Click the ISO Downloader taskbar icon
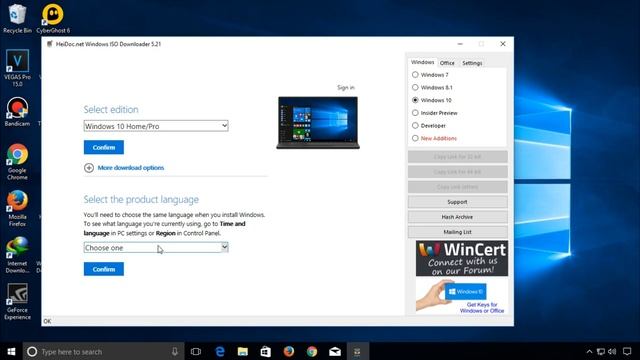 pos(358,351)
